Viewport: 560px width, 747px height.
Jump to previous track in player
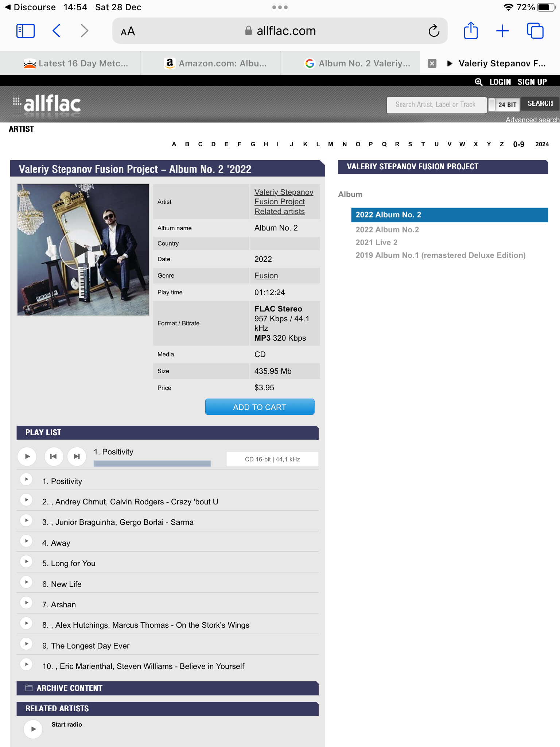click(x=54, y=456)
